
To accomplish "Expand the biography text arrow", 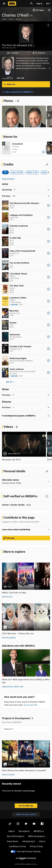I will pos(49,68).
